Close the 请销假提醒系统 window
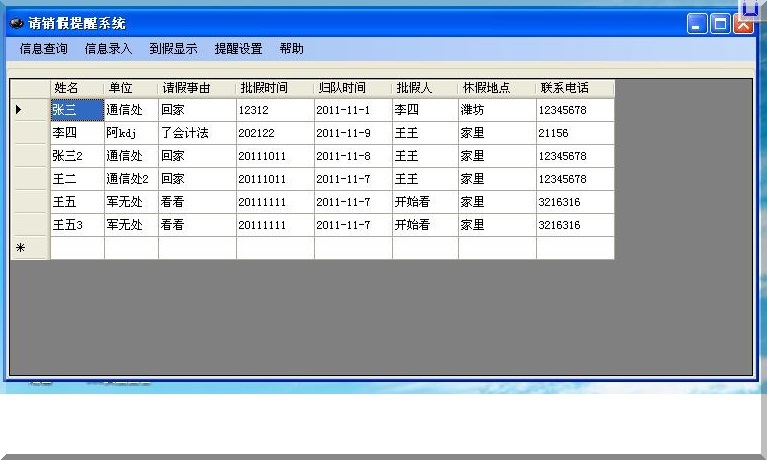767x460 pixels. [743, 23]
